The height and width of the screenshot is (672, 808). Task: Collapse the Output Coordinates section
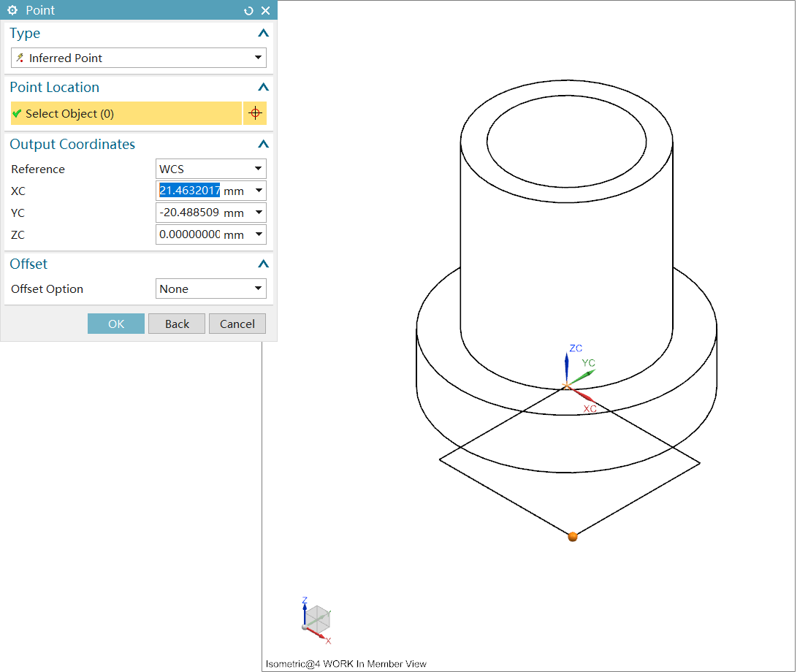point(263,145)
